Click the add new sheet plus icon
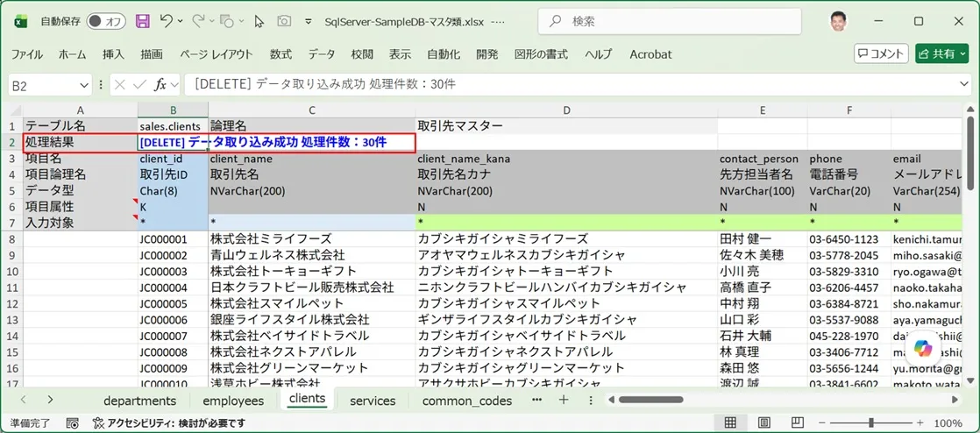The width and height of the screenshot is (980, 433). [564, 400]
